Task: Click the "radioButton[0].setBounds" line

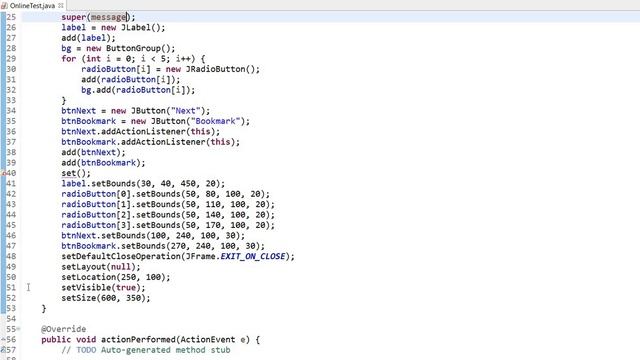Action: click(166, 194)
